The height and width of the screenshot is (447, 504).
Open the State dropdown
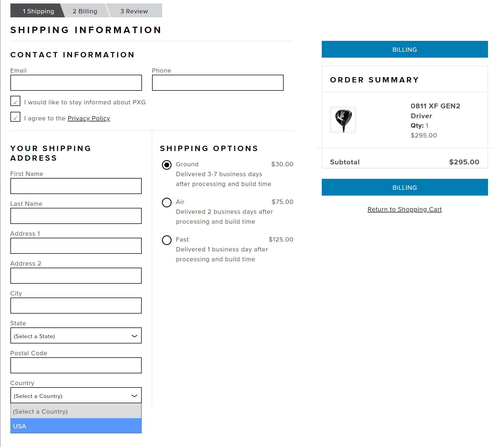coord(76,336)
